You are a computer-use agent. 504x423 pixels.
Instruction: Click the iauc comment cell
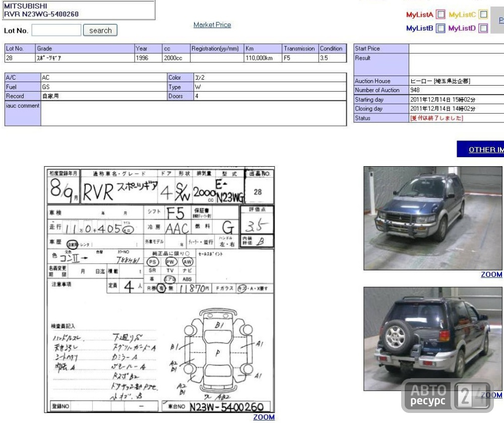point(194,113)
